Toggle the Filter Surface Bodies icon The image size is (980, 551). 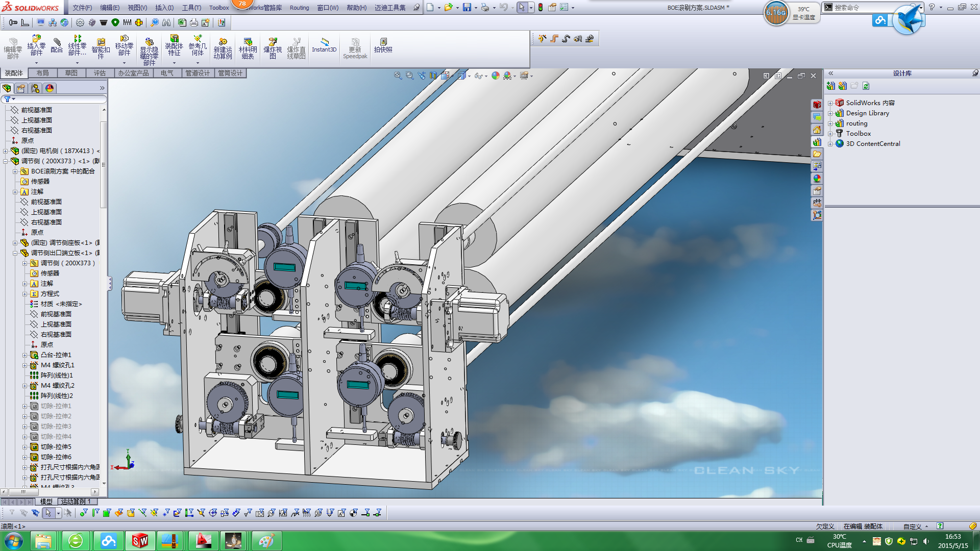(119, 513)
